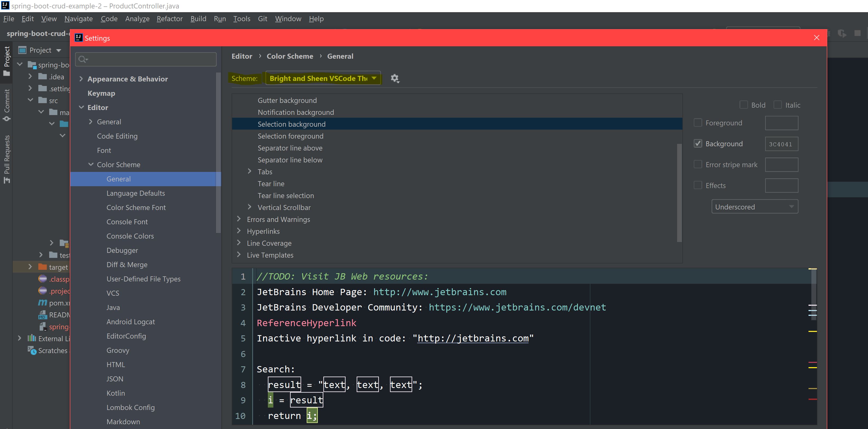Screen dimensions: 868x429
Task: Open the Underscored effects dropdown
Action: click(755, 207)
